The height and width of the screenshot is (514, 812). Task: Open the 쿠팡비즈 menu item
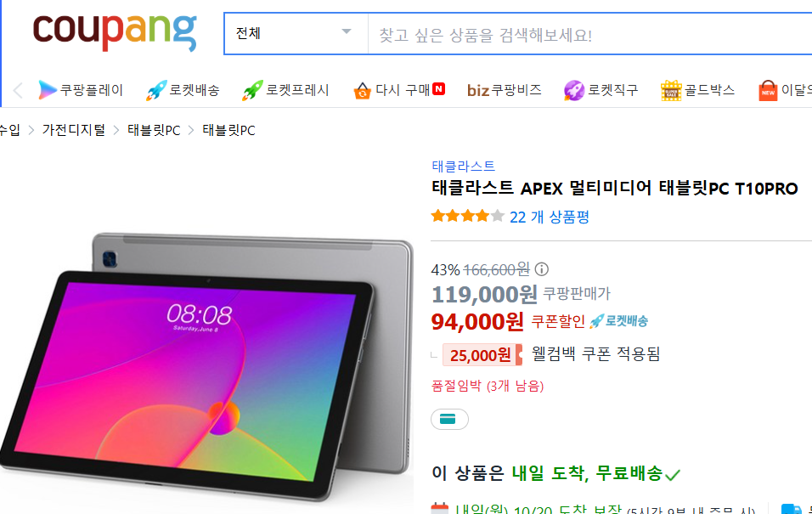pos(504,90)
